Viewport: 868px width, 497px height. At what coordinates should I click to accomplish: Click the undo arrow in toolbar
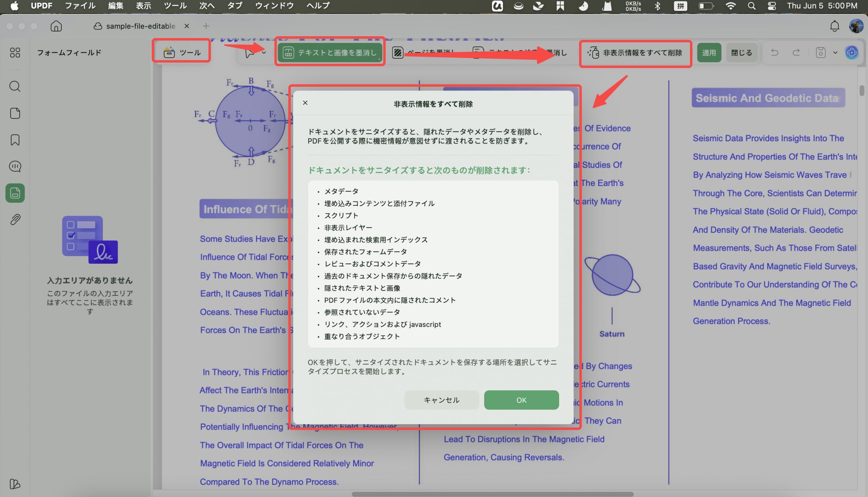(x=774, y=53)
